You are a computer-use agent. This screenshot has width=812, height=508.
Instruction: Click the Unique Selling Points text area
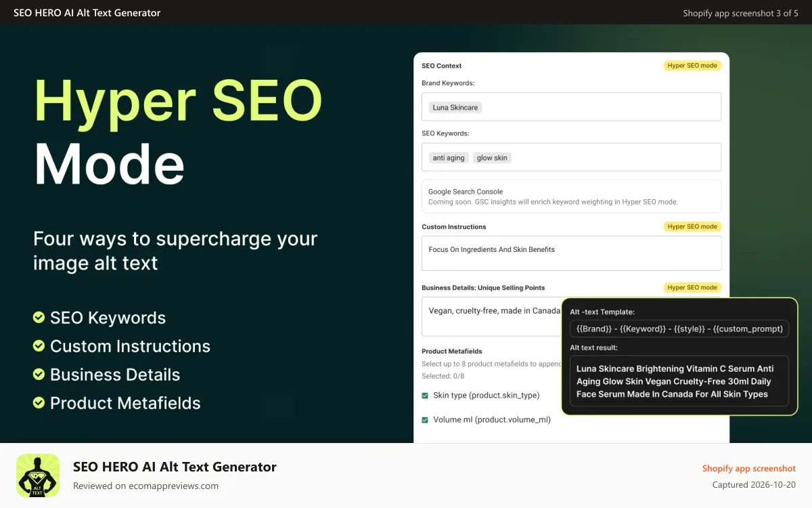(492, 316)
